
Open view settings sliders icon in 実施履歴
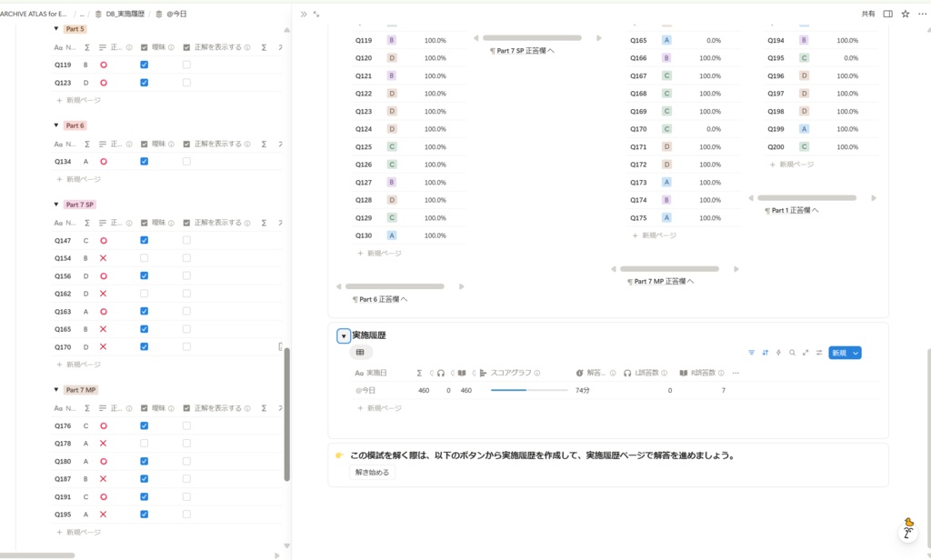[819, 353]
